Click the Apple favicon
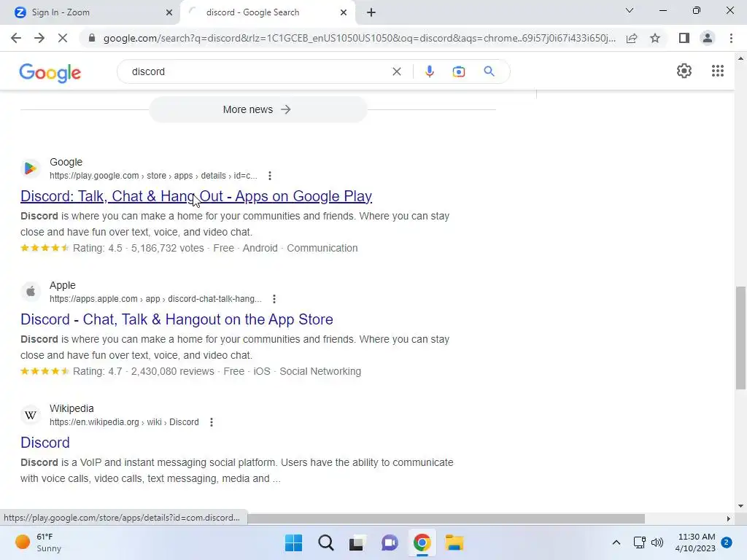 (x=31, y=292)
